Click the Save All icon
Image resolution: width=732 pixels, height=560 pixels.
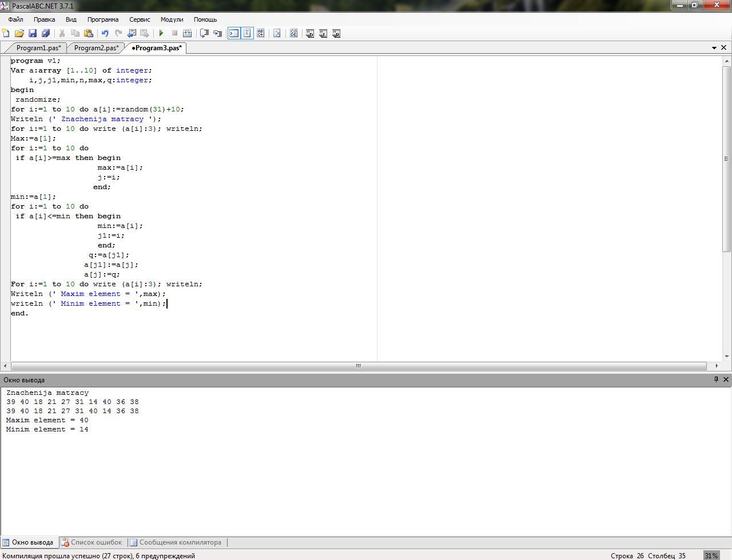click(46, 33)
